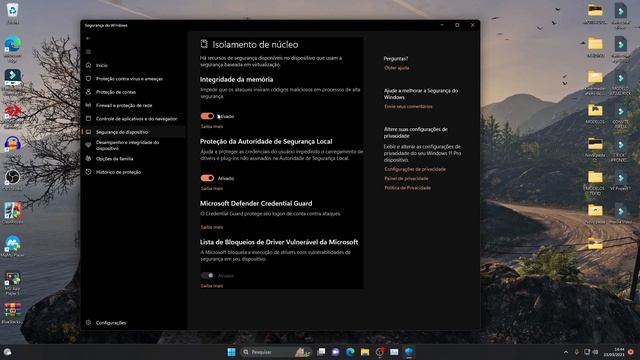Image resolution: width=640 pixels, height=360 pixels.
Task: Click Saiba mais under Autoridade de Segurança Local
Action: click(212, 189)
